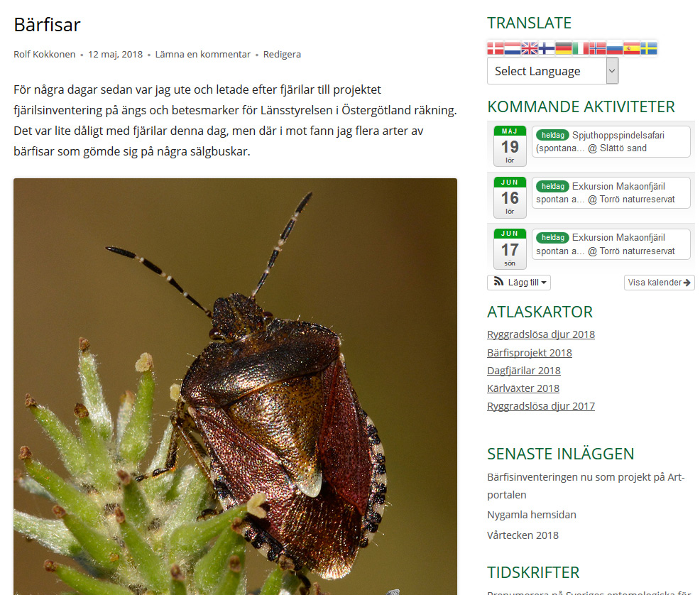Open the Lägg till subscribe dropdown
Image resolution: width=700 pixels, height=595 pixels.
(x=519, y=283)
